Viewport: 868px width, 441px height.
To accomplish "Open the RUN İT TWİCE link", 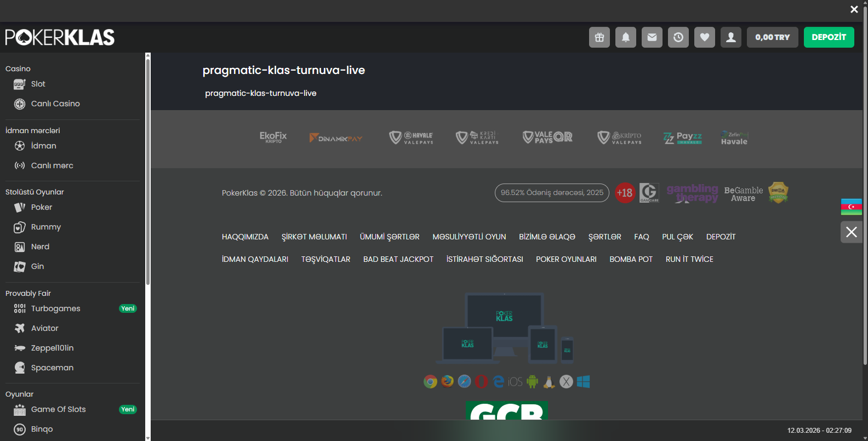I will tap(689, 259).
